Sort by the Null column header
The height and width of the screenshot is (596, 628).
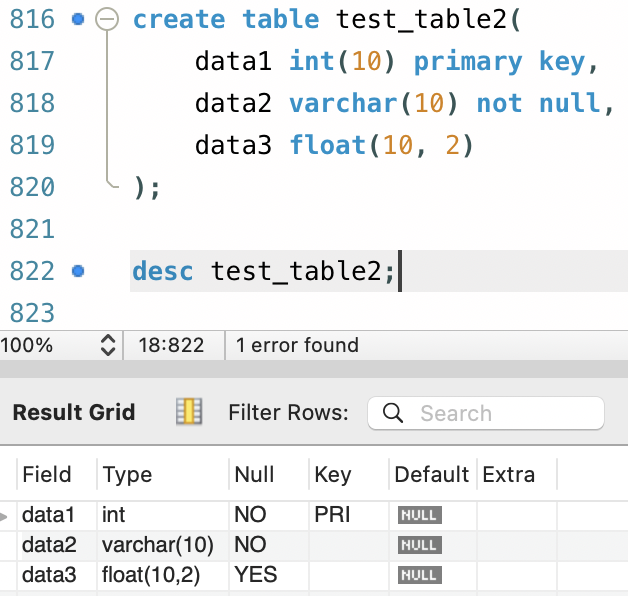(x=269, y=475)
